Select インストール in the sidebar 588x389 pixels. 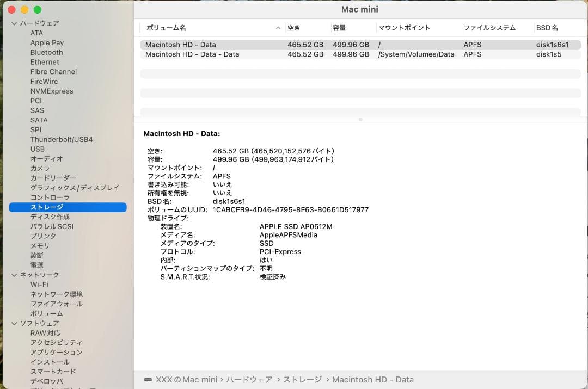[50, 362]
